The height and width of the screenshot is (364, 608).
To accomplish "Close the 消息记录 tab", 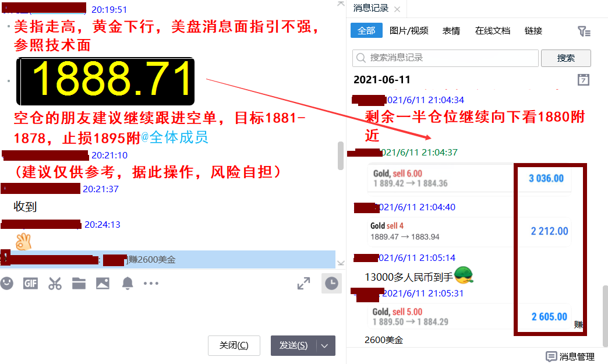I will (397, 9).
